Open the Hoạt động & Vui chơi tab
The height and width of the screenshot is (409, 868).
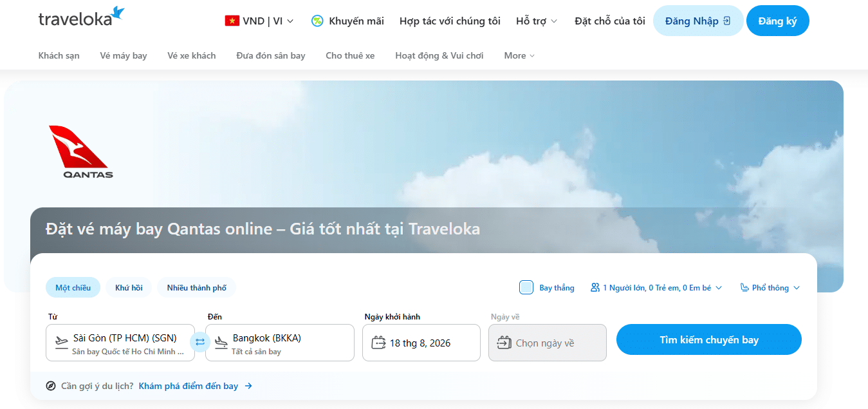(x=439, y=55)
